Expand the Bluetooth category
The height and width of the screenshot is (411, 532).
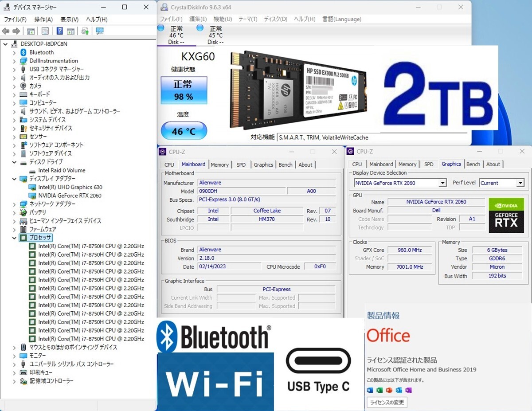(x=14, y=52)
